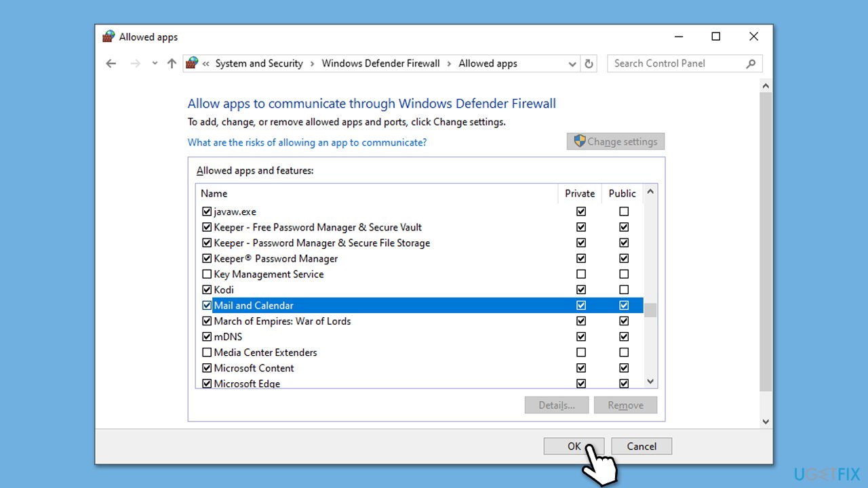The image size is (868, 488).
Task: Click the Private column header
Action: [580, 193]
